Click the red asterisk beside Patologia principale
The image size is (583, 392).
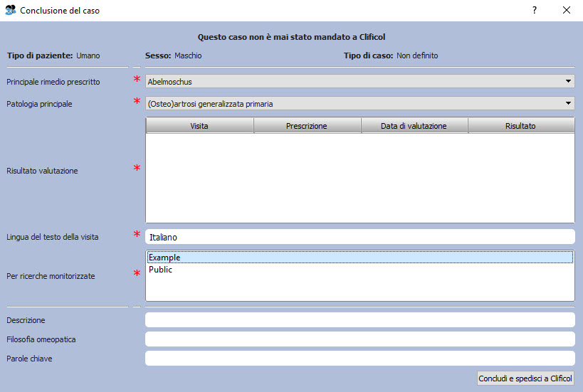point(137,102)
